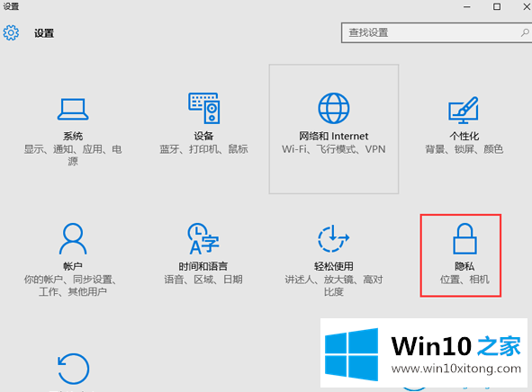532x392 pixels.
Task: Click the 设置 page heading
Action: (44, 33)
